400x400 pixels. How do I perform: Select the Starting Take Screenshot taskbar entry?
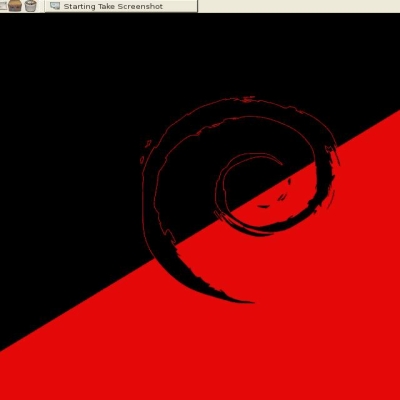coord(121,6)
